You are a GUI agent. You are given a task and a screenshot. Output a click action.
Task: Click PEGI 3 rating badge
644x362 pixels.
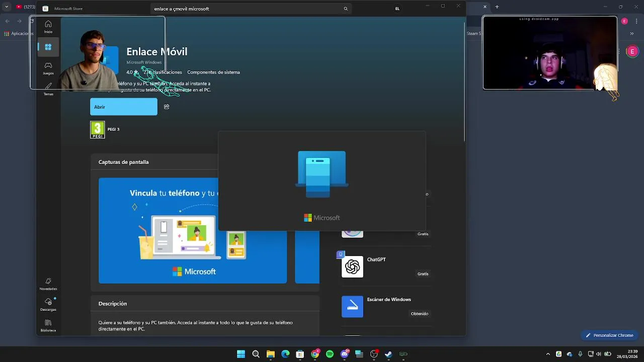point(97,130)
